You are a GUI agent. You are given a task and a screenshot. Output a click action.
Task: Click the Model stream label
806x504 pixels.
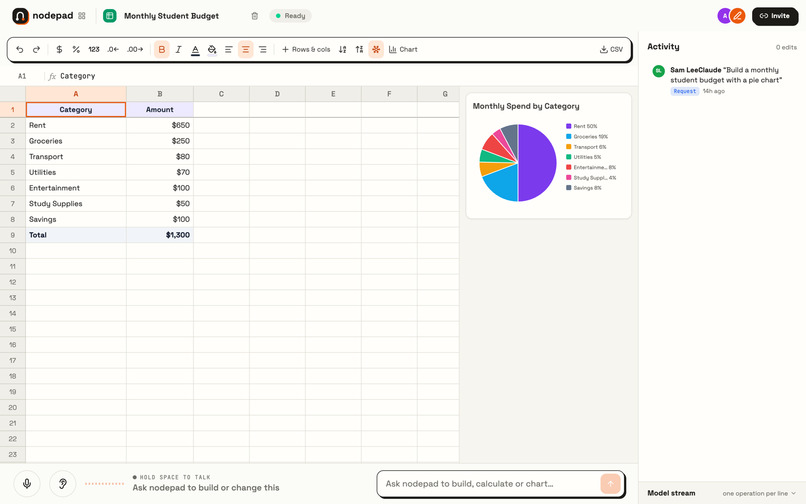(671, 493)
